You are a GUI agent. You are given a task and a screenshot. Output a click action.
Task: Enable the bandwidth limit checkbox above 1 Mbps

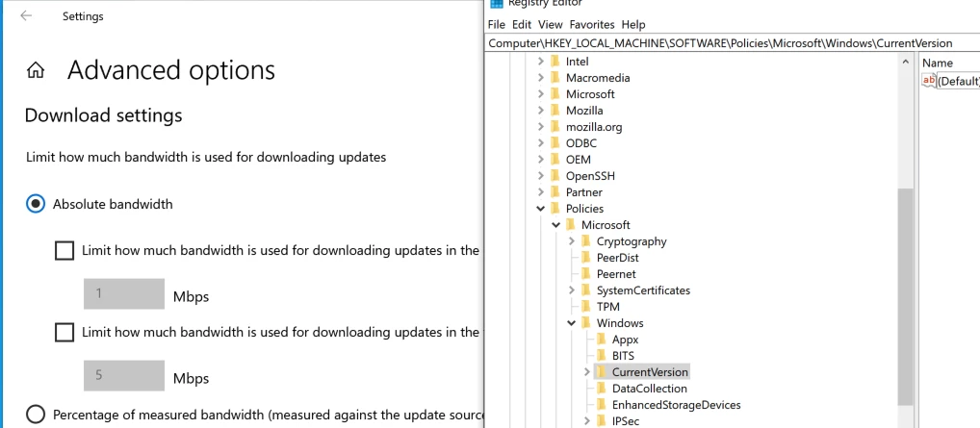click(x=64, y=251)
